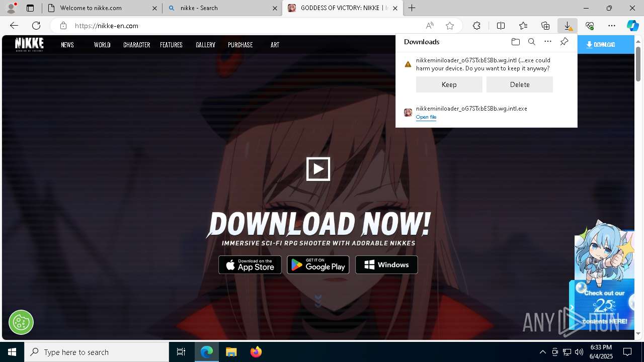Open the 2.5 anniversary promo banner
The width and height of the screenshot is (644, 362).
pyautogui.click(x=604, y=306)
